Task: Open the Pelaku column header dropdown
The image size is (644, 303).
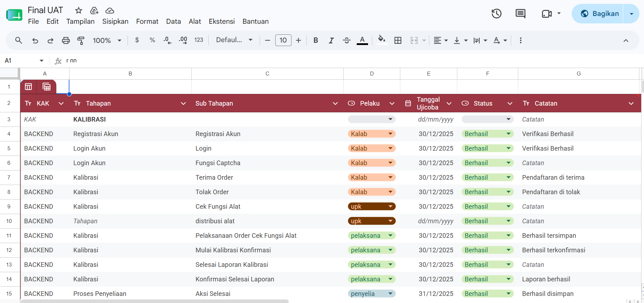Action: pos(392,103)
